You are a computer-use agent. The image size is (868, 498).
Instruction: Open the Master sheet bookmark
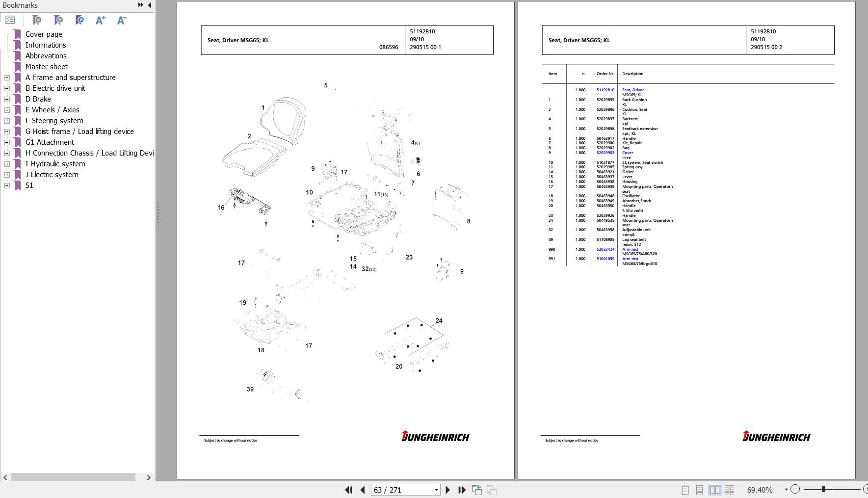pyautogui.click(x=47, y=67)
